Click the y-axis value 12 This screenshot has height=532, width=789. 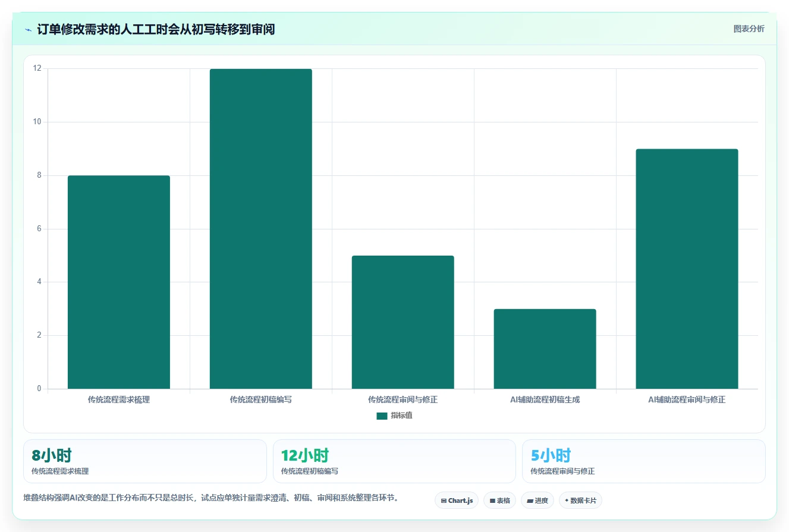click(x=37, y=68)
